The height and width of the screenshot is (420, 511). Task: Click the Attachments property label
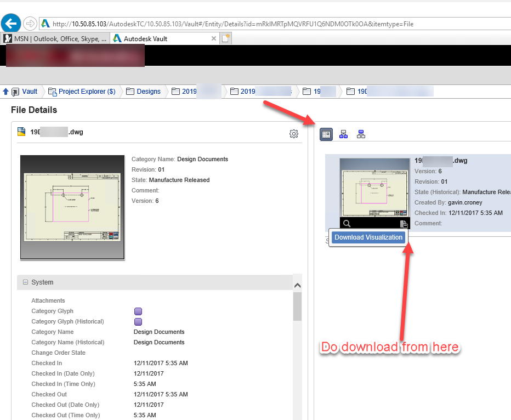point(48,300)
